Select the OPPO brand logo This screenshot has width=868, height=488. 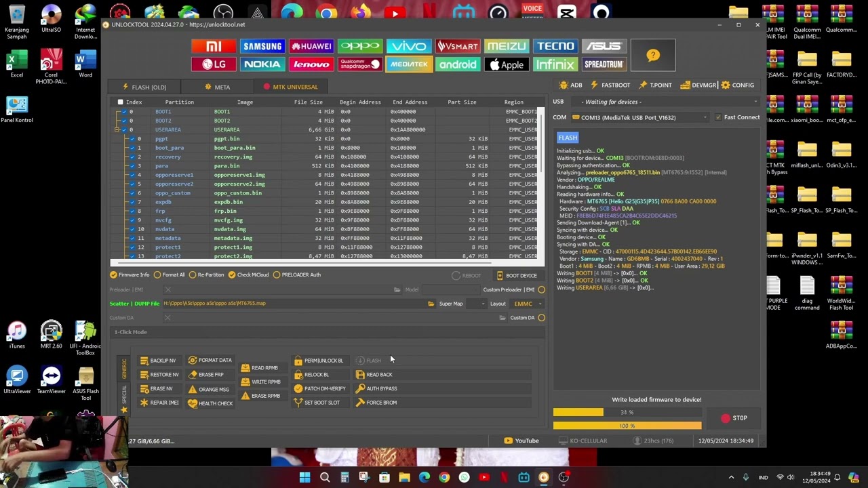click(360, 46)
